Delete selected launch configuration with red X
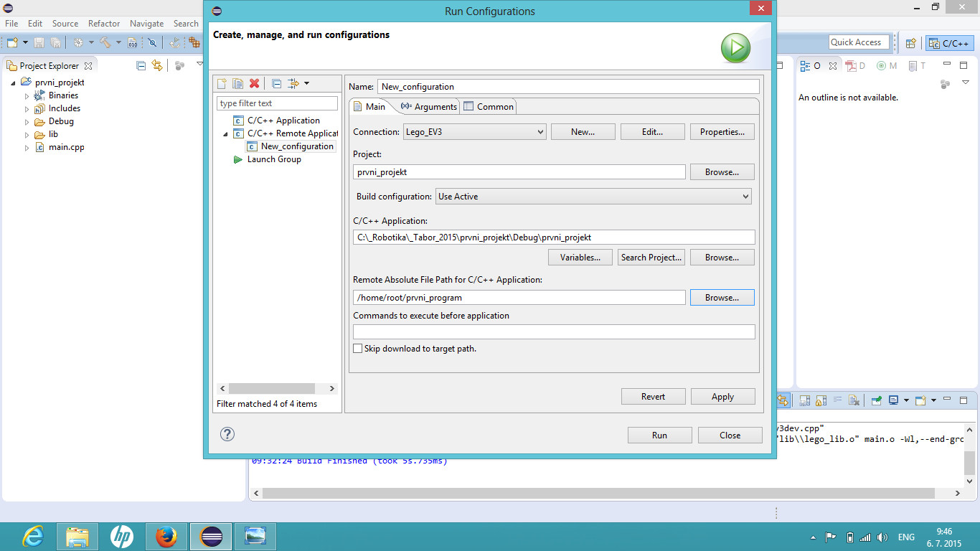980x551 pixels. [254, 84]
